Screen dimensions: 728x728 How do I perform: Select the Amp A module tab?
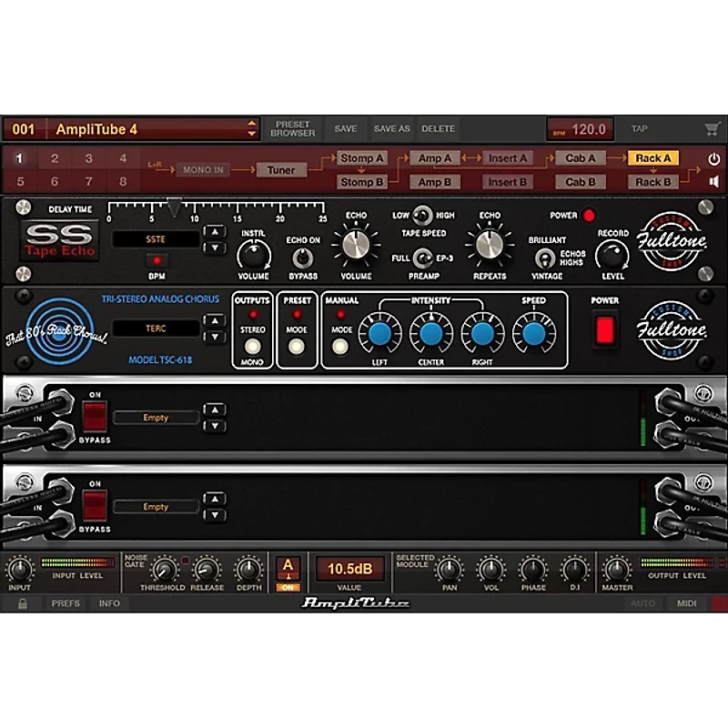point(435,158)
